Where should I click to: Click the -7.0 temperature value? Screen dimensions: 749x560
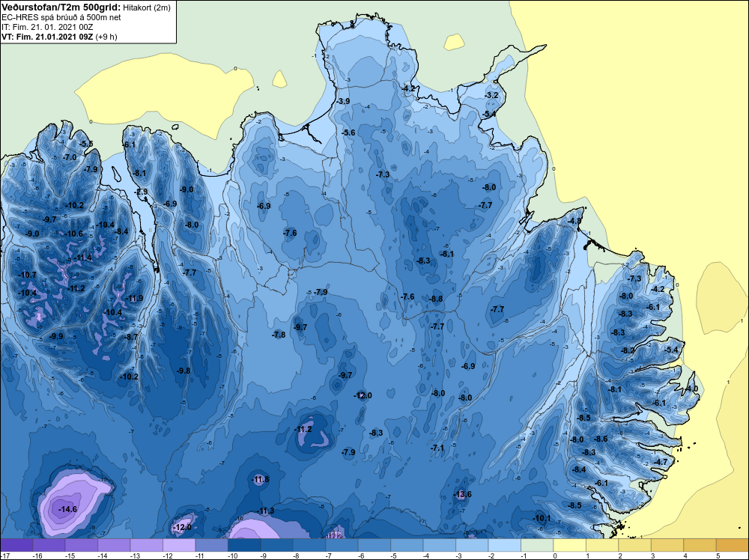(x=70, y=157)
